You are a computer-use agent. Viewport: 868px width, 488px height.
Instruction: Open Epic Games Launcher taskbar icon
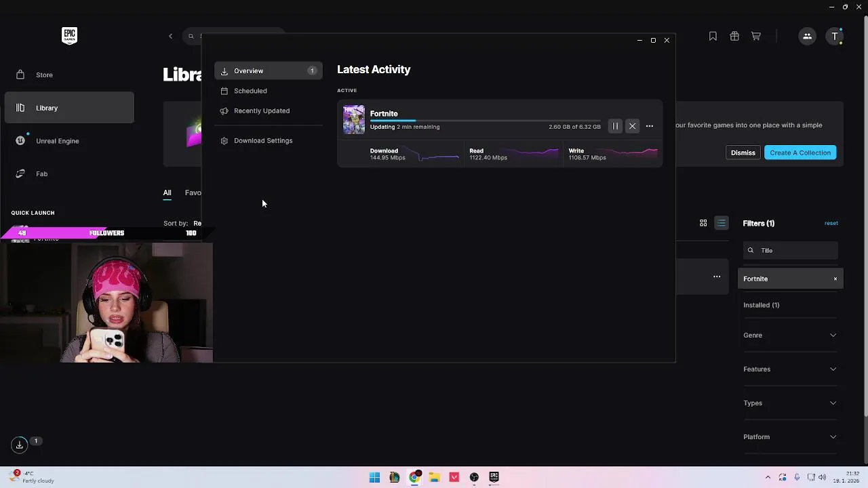tap(494, 477)
